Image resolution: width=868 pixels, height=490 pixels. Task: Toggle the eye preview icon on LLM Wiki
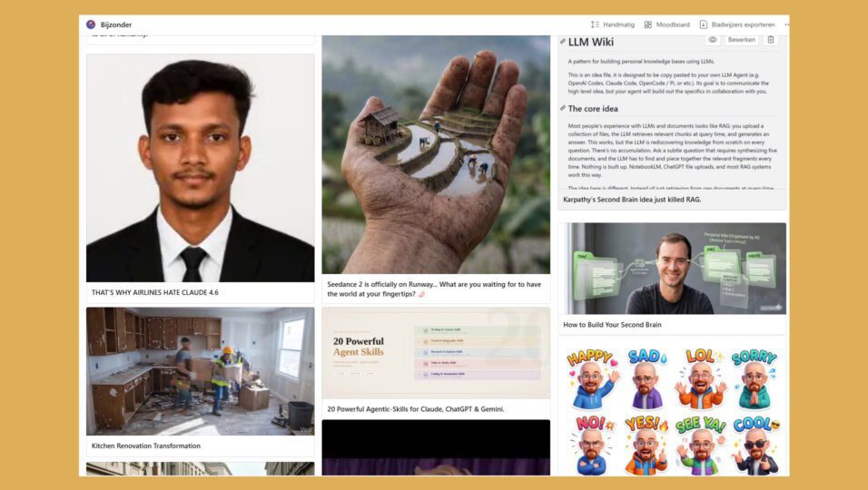point(713,40)
